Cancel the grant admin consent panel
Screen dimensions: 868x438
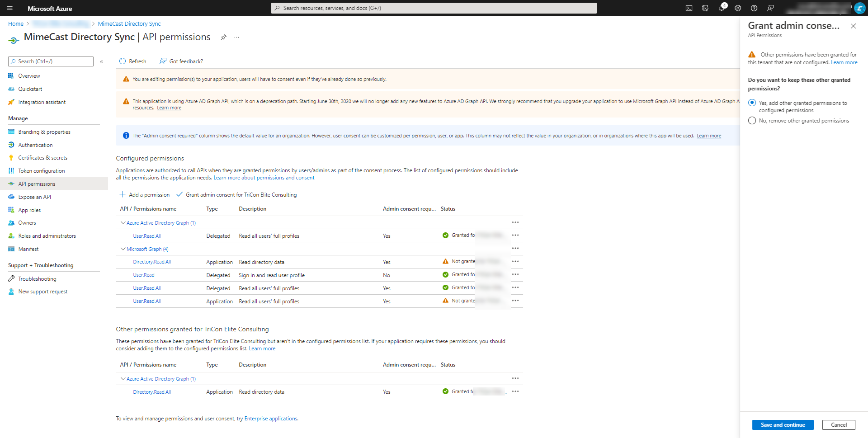tap(839, 425)
